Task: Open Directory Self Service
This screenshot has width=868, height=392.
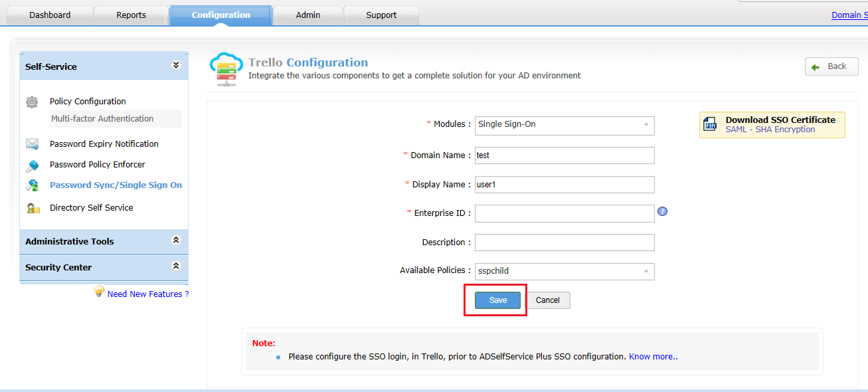Action: coord(92,208)
